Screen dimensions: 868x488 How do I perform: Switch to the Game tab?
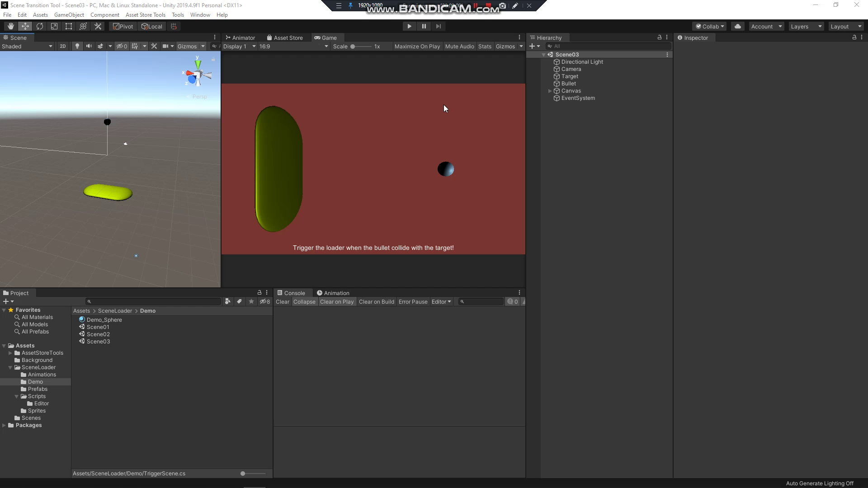[325, 38]
